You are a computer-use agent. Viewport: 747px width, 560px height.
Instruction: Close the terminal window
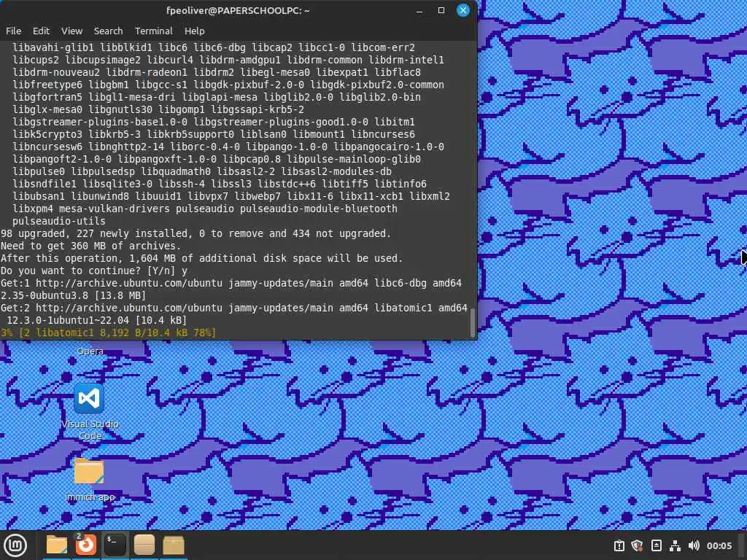pos(463,10)
